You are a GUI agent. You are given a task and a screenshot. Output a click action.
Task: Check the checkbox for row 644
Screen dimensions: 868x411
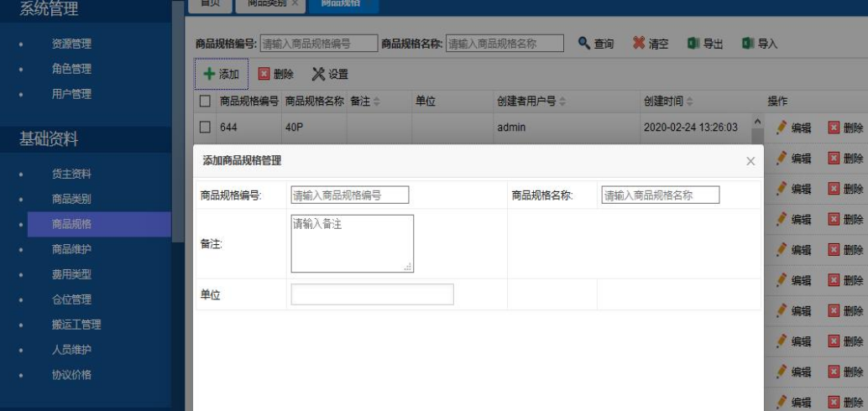pyautogui.click(x=205, y=127)
